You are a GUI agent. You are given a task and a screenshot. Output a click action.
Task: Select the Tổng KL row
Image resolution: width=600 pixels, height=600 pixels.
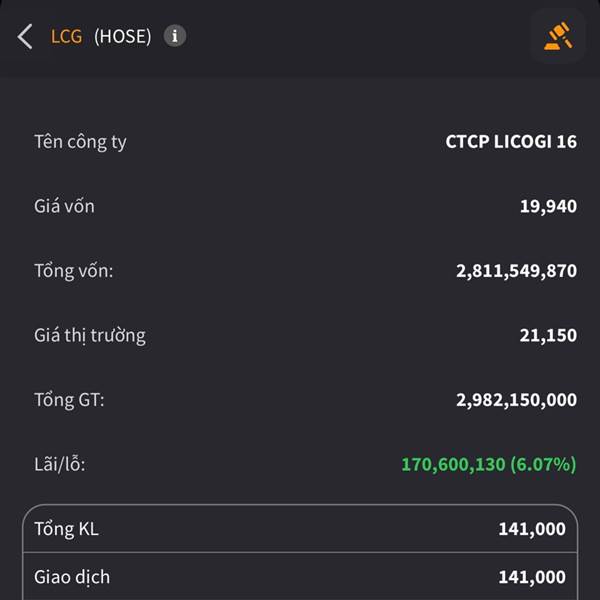point(300,529)
